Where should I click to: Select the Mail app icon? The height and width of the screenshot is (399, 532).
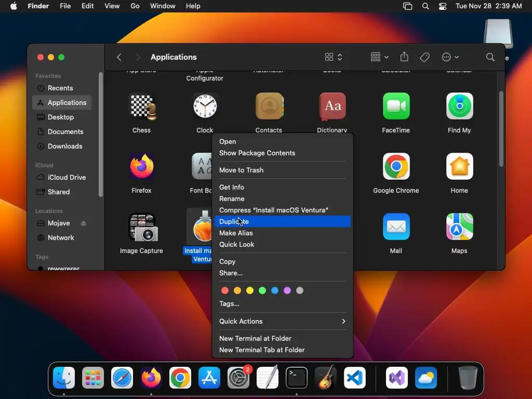coord(396,227)
